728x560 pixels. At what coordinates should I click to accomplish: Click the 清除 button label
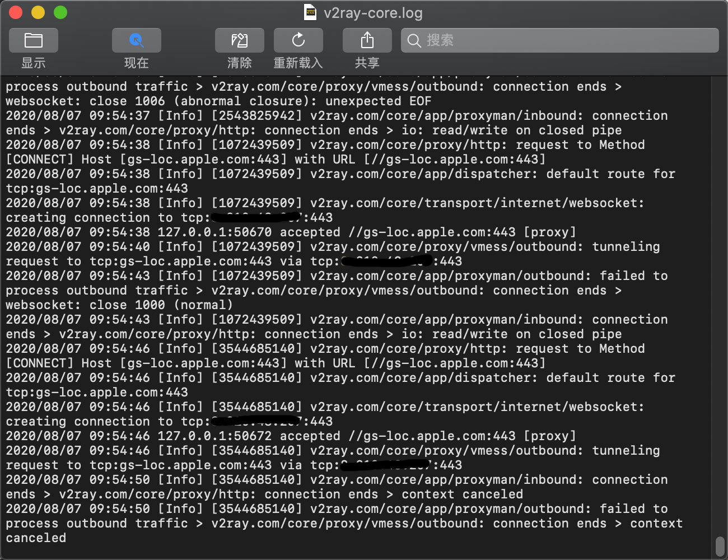pos(239,63)
